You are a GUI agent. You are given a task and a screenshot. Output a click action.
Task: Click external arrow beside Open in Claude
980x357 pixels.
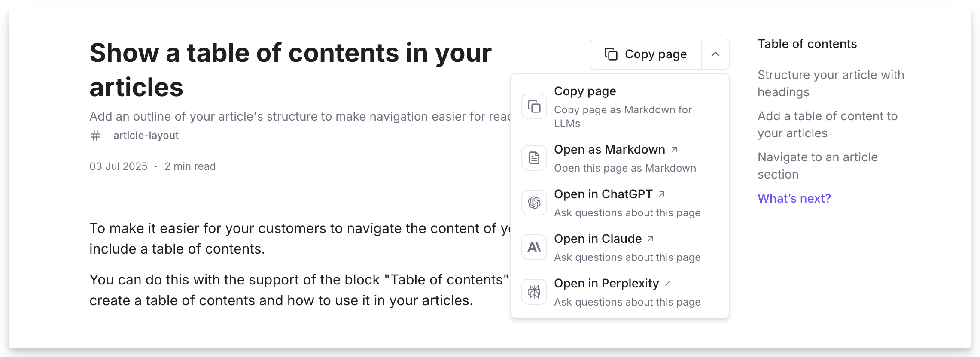click(651, 239)
